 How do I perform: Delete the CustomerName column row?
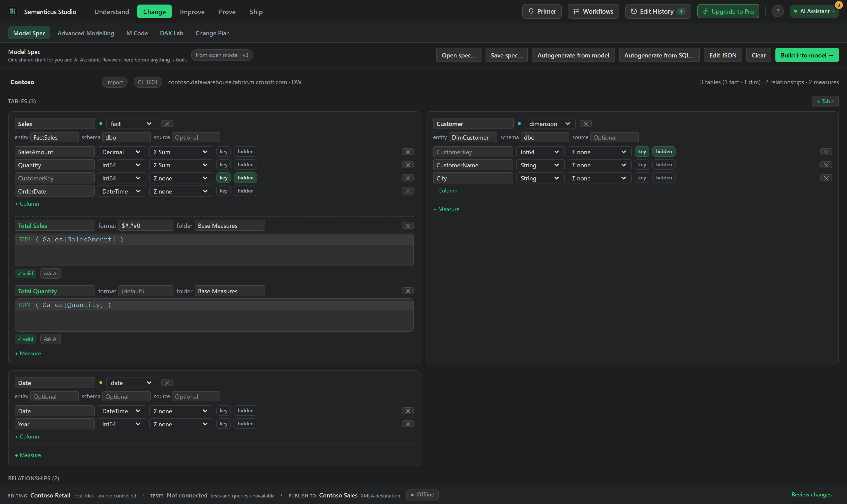click(826, 165)
